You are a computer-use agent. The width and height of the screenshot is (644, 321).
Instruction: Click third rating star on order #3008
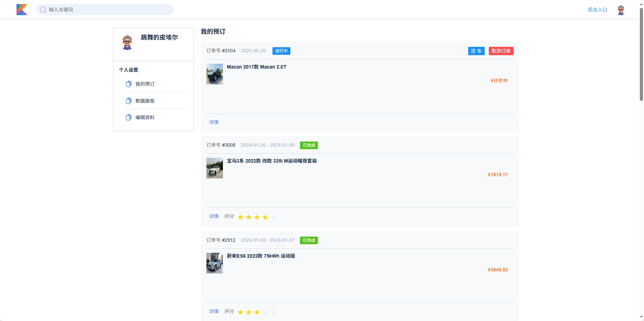point(257,217)
